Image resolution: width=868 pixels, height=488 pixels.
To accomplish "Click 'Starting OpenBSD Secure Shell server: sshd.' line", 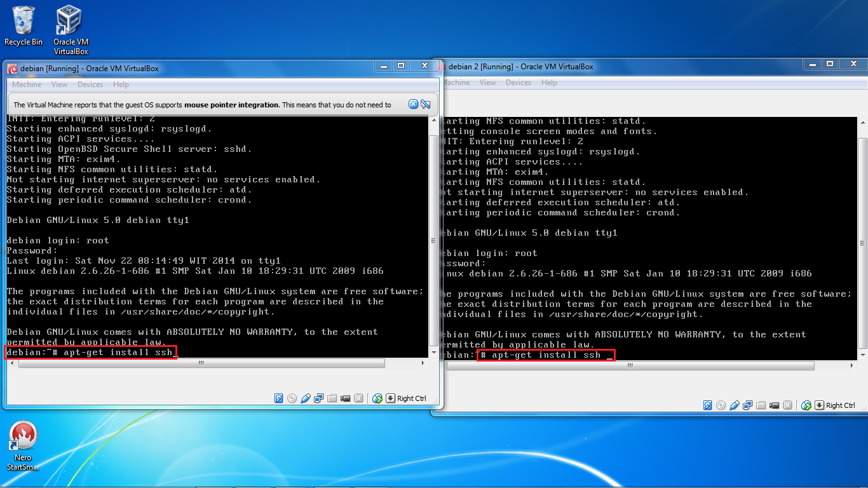I will (130, 149).
